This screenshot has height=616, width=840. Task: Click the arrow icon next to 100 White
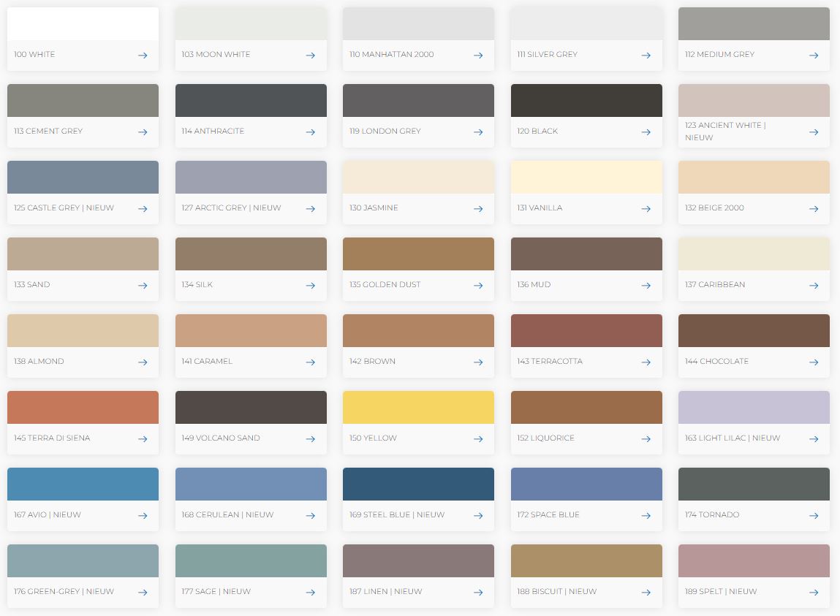click(143, 56)
